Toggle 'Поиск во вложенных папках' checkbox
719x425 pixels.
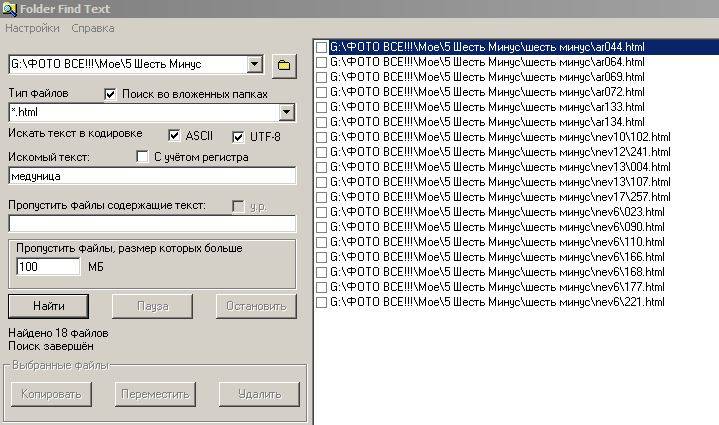coord(111,94)
